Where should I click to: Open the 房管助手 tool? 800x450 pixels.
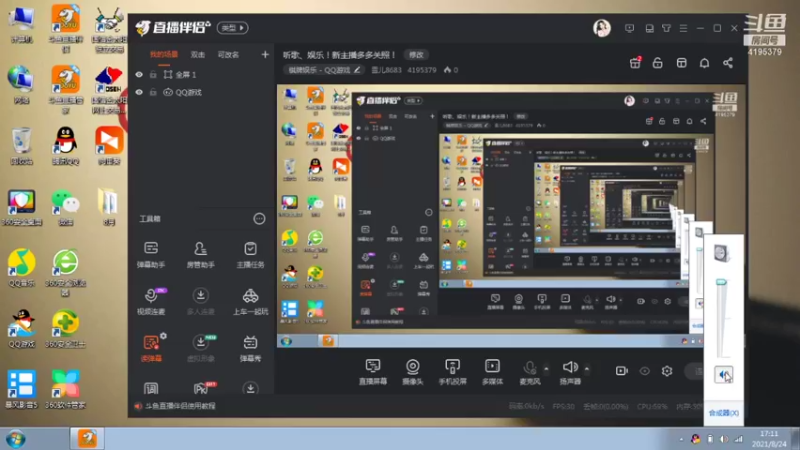point(201,255)
